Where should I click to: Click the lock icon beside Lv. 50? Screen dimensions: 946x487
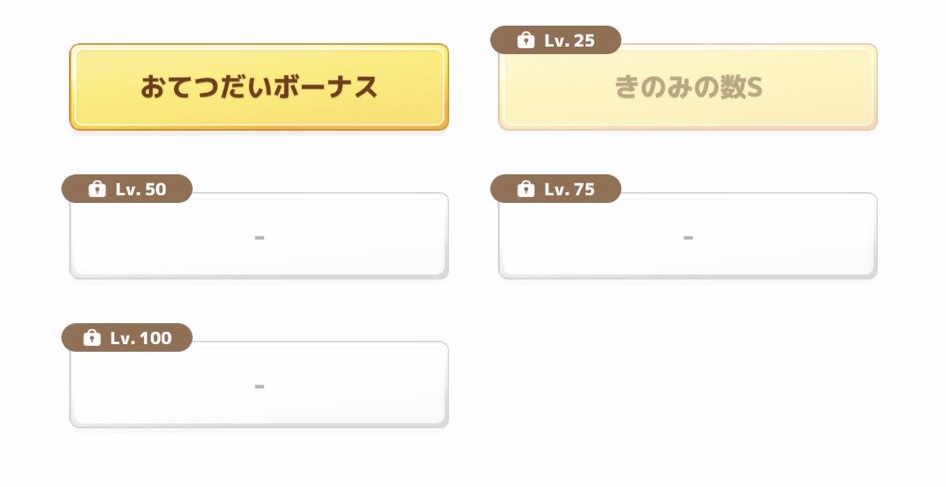point(97,189)
